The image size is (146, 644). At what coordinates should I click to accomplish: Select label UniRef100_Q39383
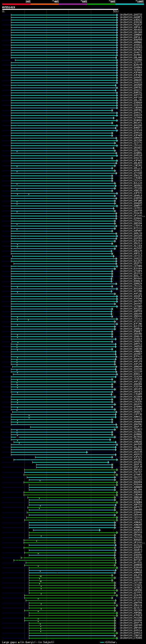(x=131, y=48)
